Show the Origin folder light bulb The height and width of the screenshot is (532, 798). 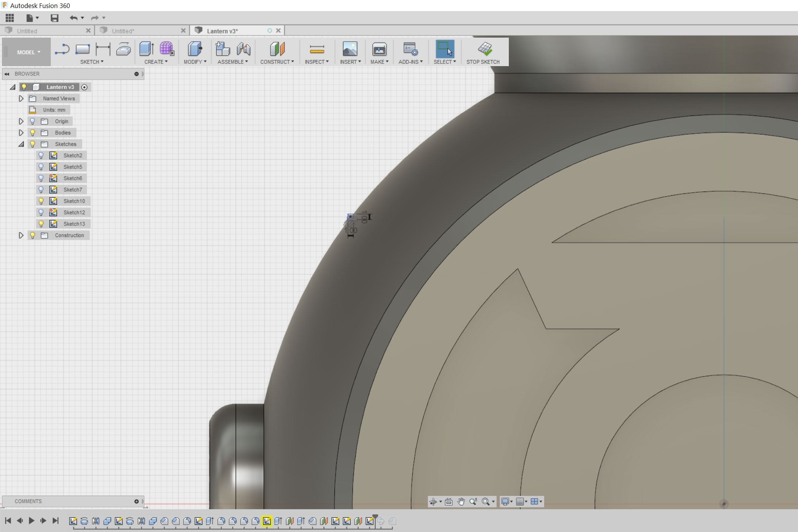[33, 121]
